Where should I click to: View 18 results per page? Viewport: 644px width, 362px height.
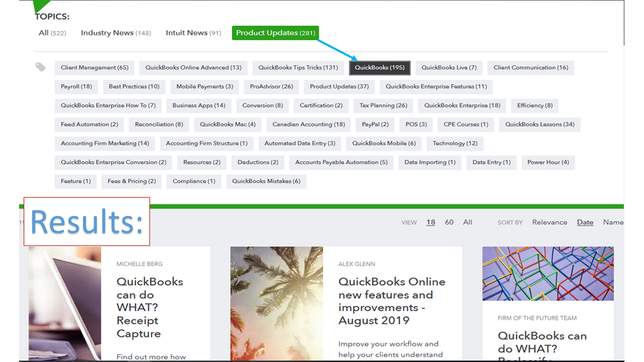point(431,222)
